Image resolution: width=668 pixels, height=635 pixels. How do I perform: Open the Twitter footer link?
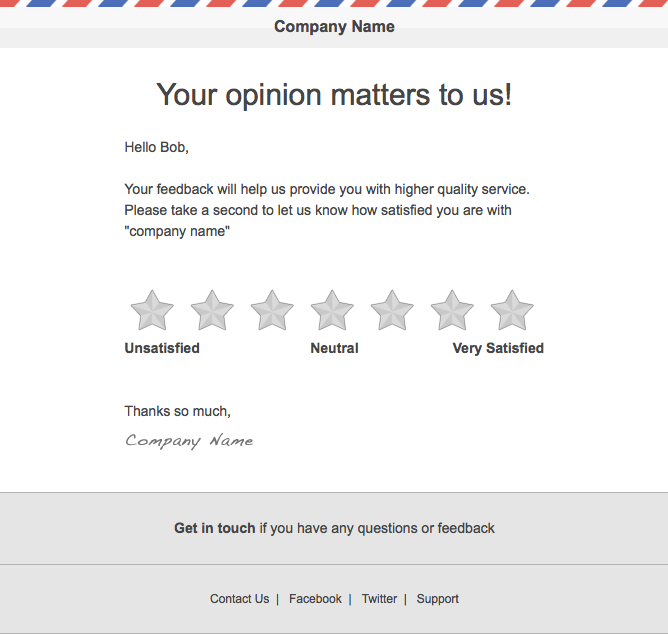[x=379, y=599]
